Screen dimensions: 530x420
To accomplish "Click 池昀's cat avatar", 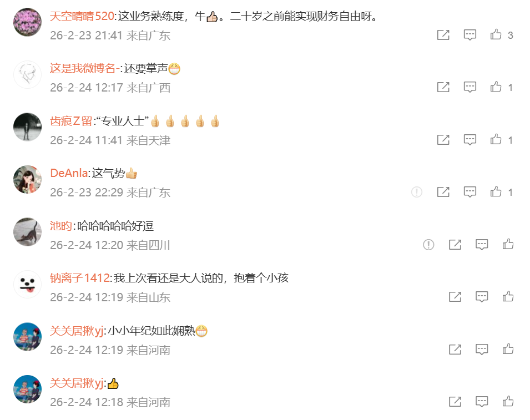I will 27,232.
